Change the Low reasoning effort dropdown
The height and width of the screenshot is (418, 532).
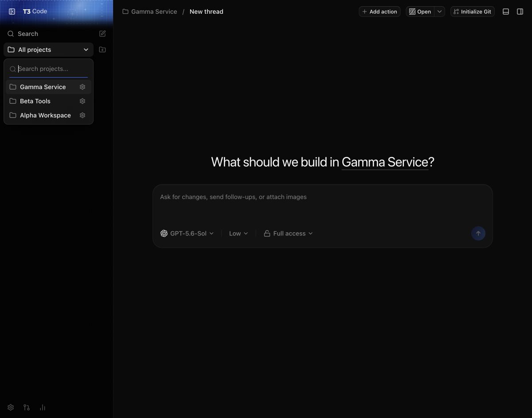(239, 234)
